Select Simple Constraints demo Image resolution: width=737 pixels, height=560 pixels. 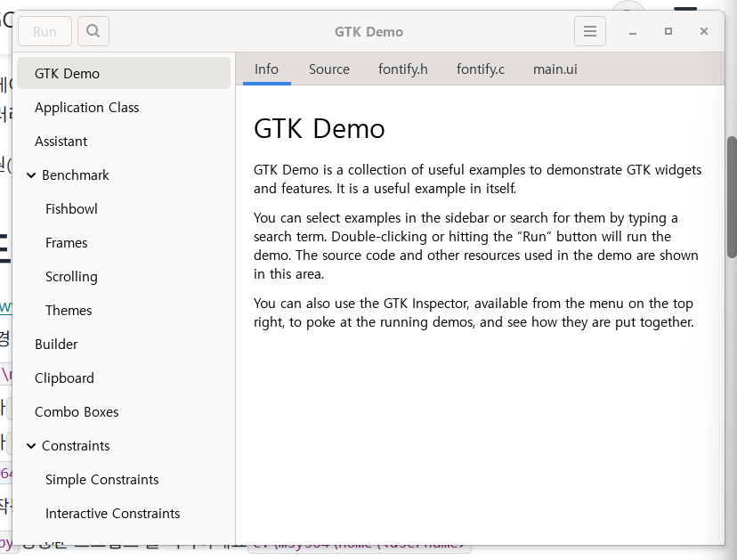(124, 480)
